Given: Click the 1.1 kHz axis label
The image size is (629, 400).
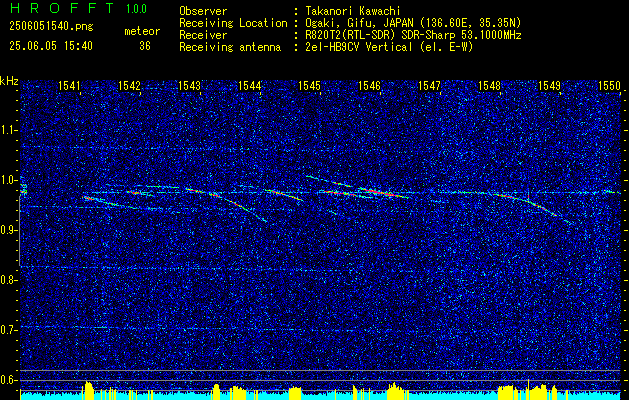Looking at the screenshot, I should [x=8, y=130].
